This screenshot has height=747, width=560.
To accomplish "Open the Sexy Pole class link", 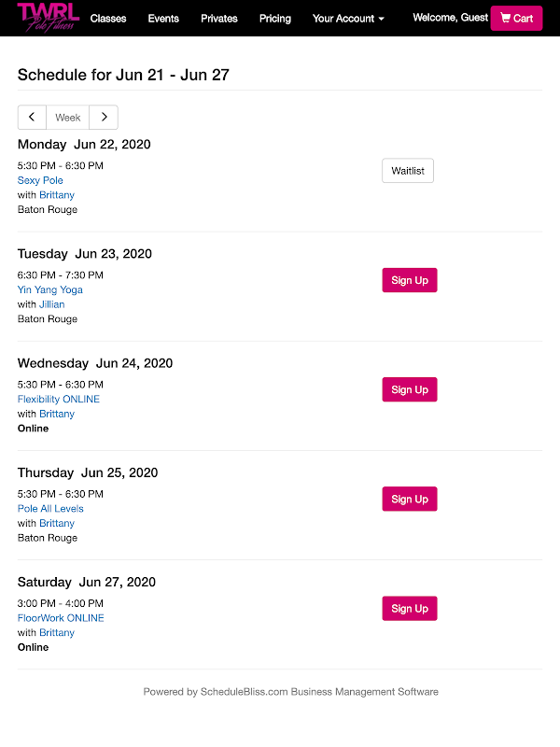I will click(40, 180).
